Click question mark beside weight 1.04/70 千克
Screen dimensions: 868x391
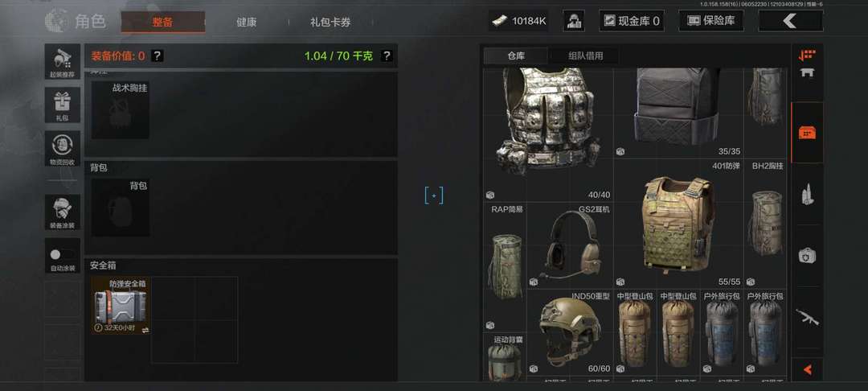(387, 56)
